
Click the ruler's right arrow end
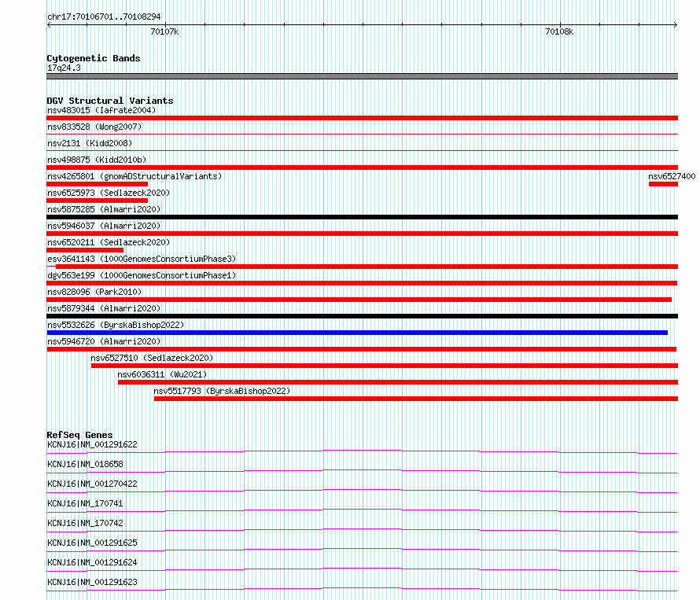(x=676, y=24)
